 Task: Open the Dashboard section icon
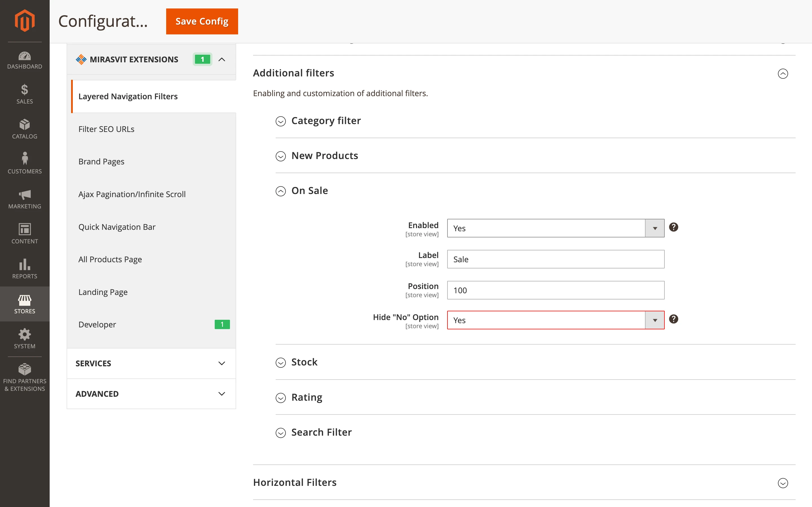(25, 56)
